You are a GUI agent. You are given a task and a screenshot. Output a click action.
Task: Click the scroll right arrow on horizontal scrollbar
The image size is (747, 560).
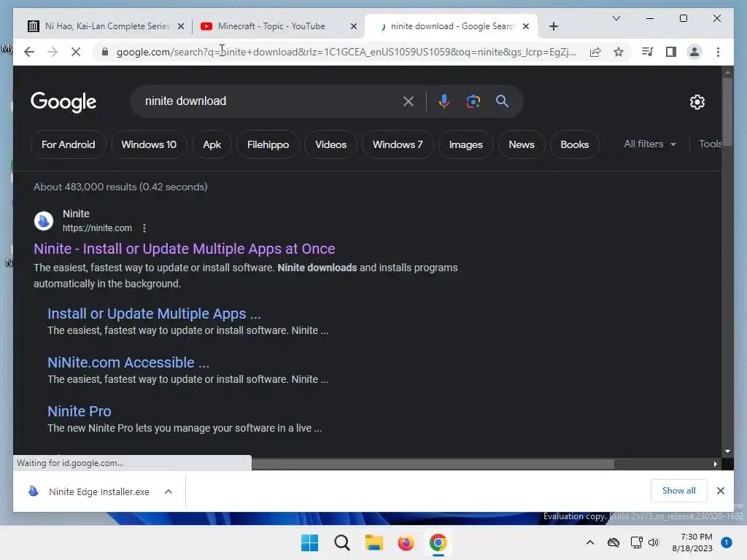[715, 464]
